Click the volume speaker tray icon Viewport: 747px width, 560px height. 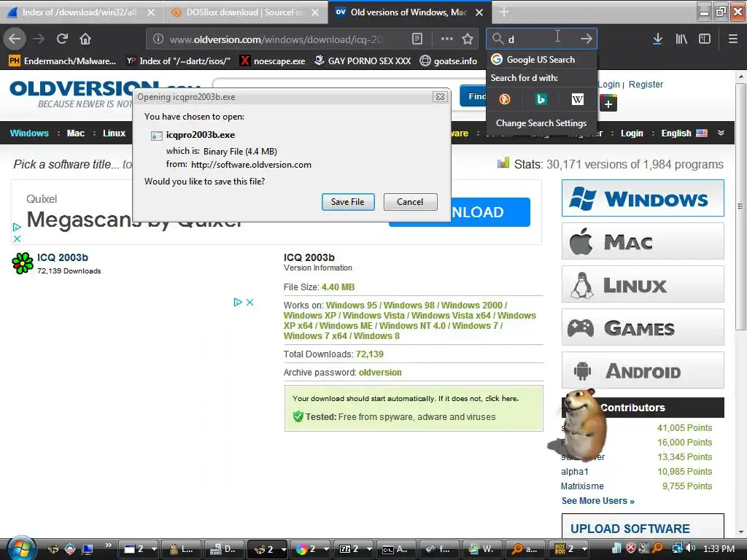690,548
